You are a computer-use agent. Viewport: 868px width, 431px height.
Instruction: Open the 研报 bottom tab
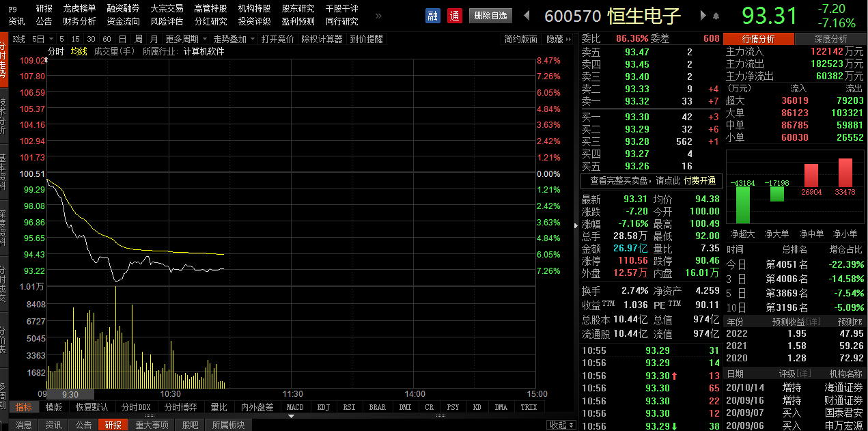click(113, 425)
